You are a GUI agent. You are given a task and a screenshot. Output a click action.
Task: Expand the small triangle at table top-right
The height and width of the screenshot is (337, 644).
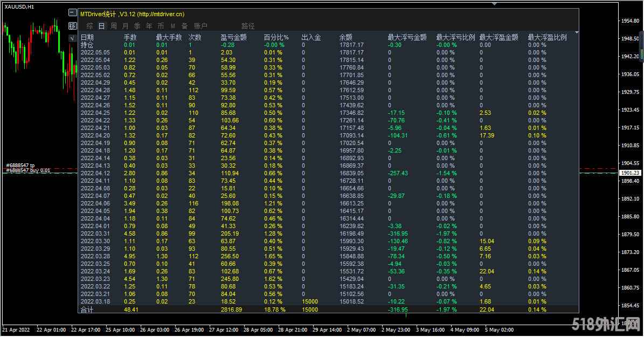(x=577, y=32)
